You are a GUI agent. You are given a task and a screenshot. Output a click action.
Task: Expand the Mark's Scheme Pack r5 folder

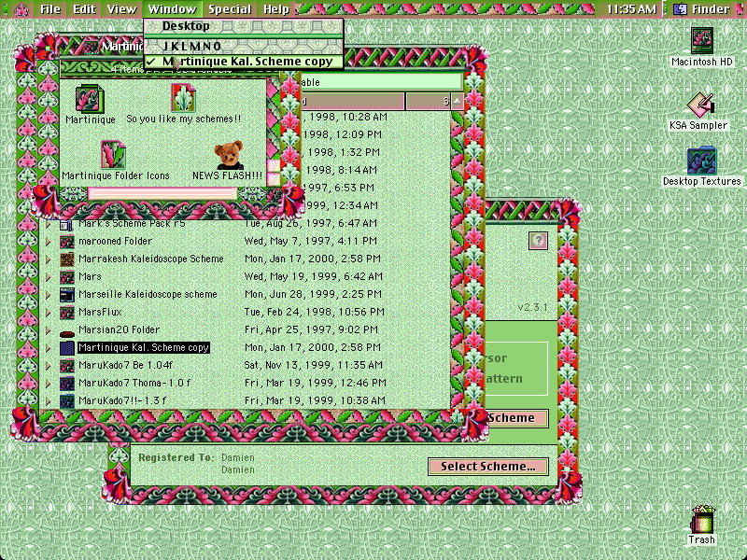coord(49,224)
